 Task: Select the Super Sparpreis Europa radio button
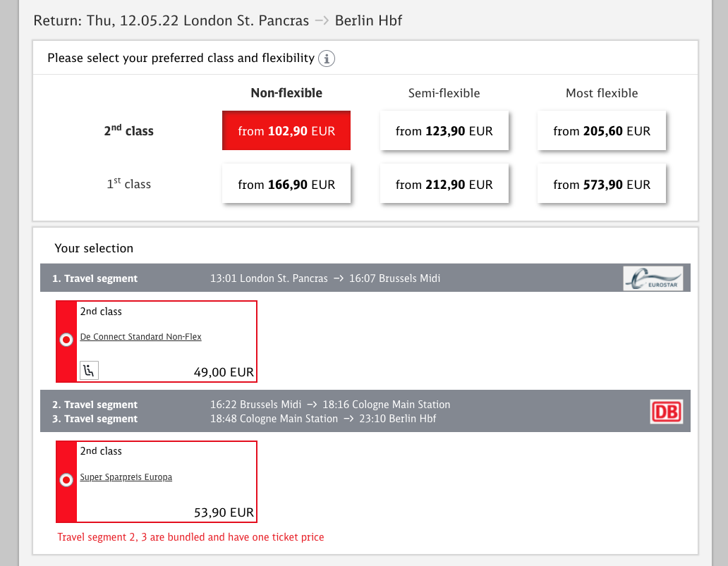point(66,481)
